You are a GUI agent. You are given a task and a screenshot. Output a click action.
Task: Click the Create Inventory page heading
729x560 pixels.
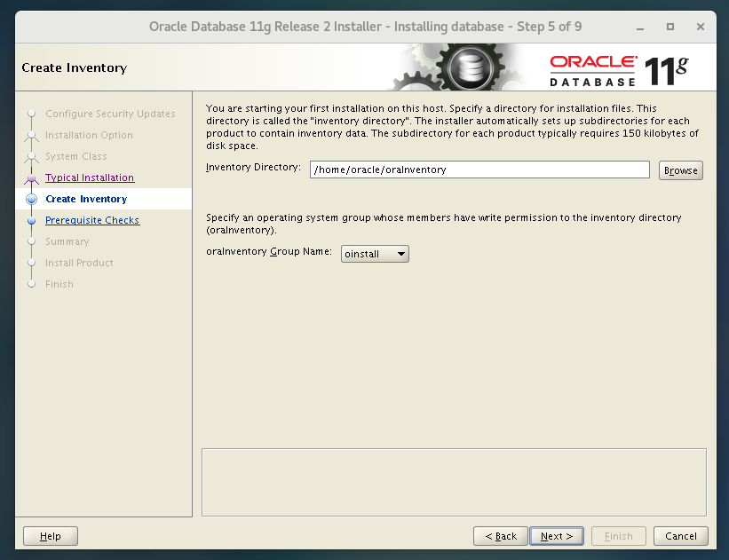pos(75,67)
